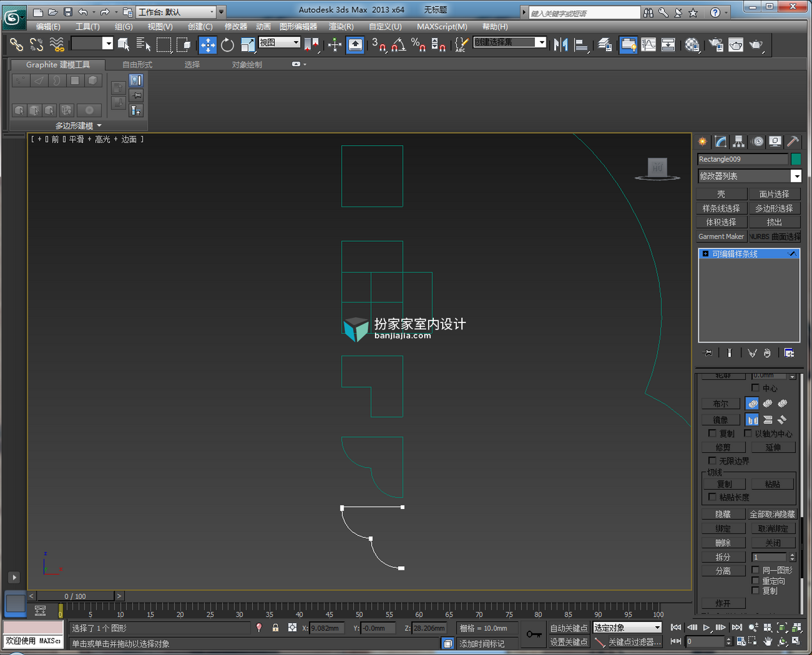The height and width of the screenshot is (655, 812).
Task: Click the 修剪 button
Action: (x=723, y=447)
